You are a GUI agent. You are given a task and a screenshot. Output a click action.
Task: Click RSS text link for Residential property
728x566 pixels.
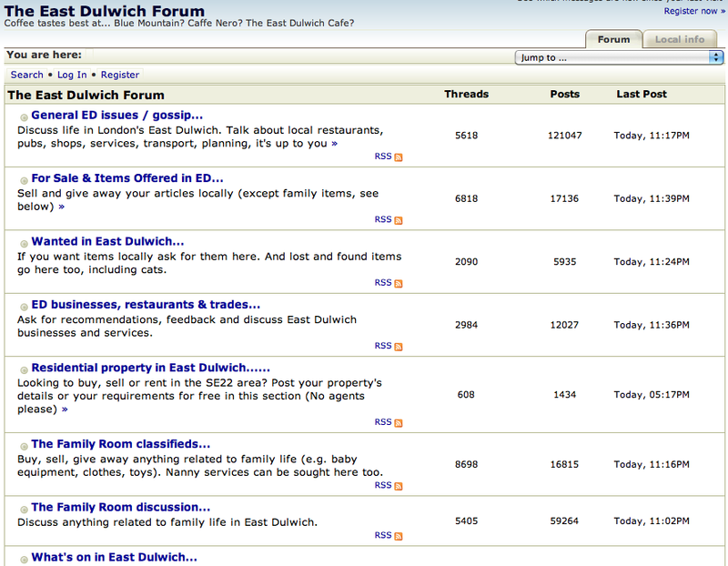pos(383,422)
